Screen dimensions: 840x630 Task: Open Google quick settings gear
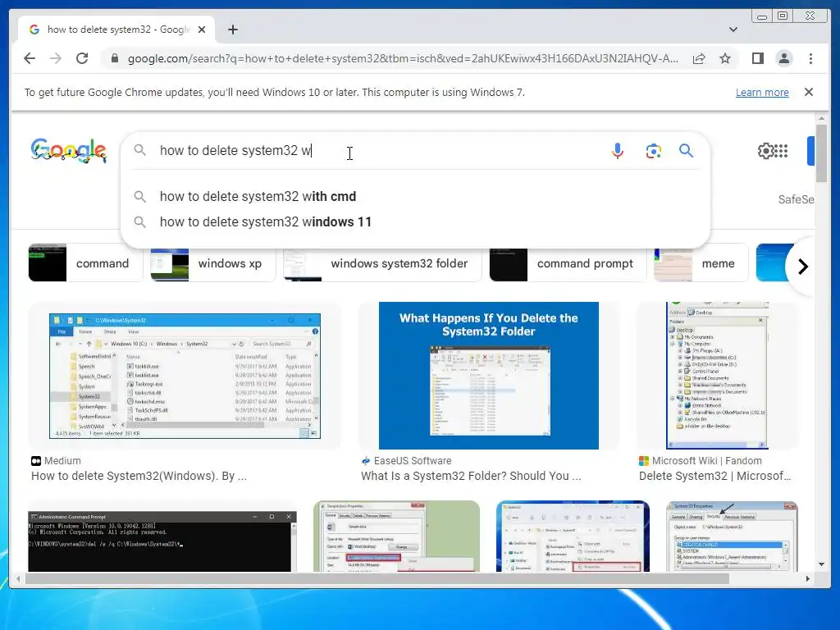765,151
